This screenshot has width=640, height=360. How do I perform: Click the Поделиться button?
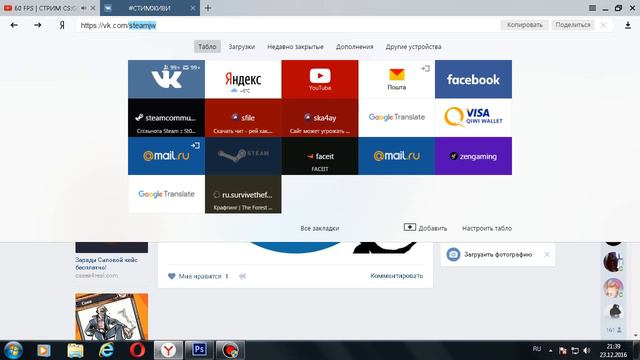(573, 25)
